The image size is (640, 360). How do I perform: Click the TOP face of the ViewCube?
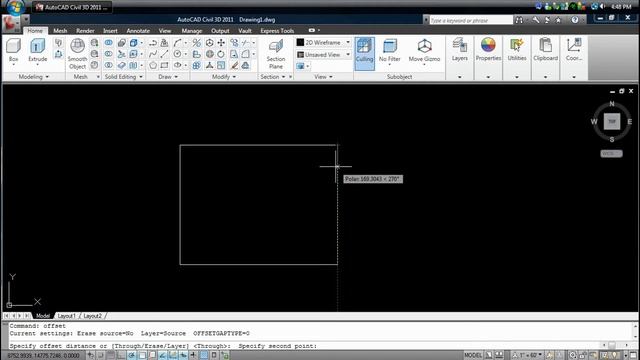(612, 122)
